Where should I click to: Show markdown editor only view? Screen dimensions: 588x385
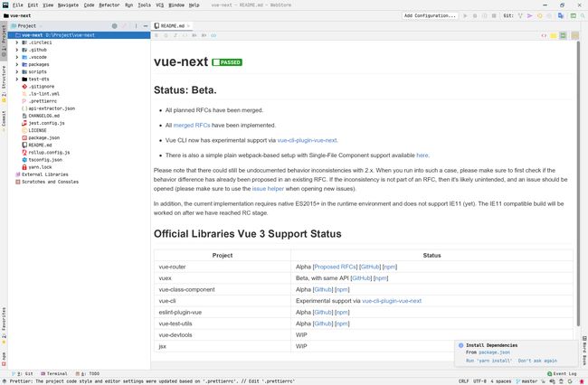(x=544, y=35)
